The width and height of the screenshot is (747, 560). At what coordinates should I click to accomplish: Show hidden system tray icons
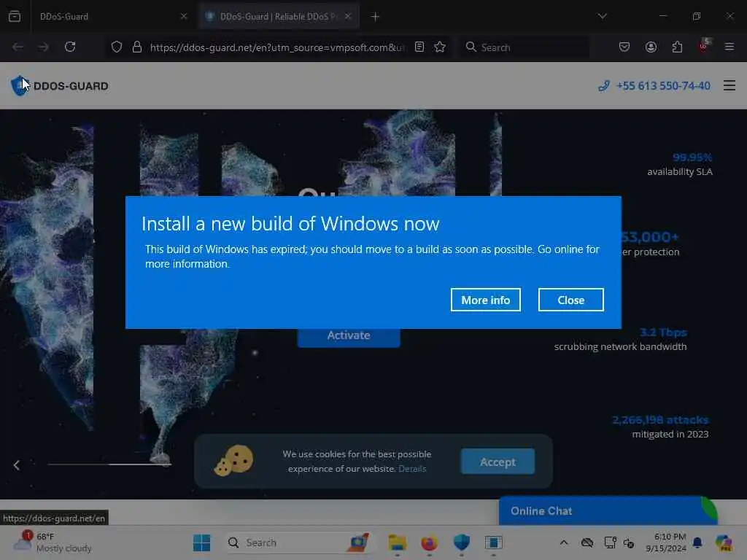564,542
